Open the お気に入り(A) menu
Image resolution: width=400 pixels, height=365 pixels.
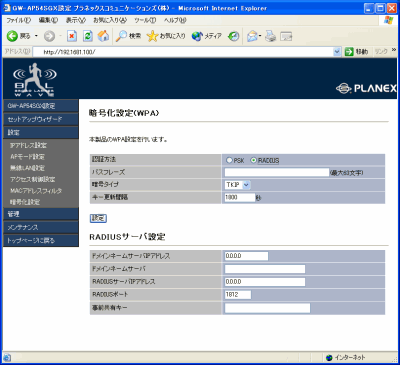click(110, 20)
